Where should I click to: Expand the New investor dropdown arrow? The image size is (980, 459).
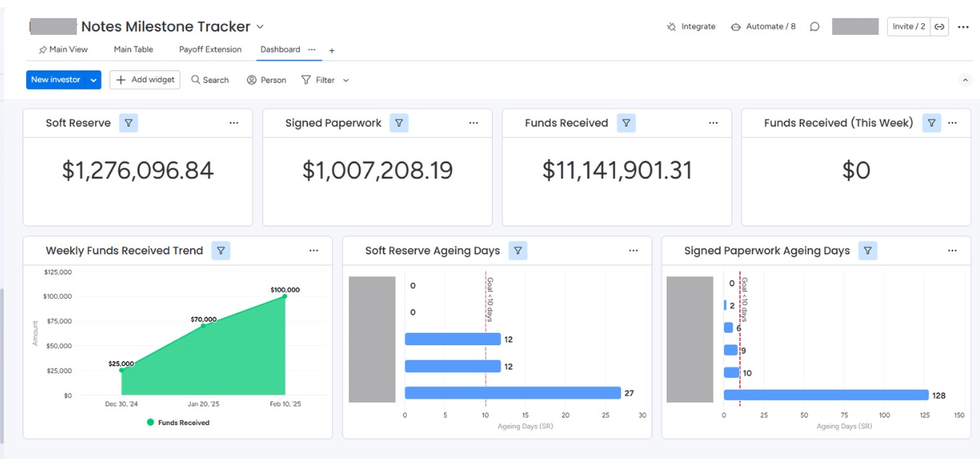94,80
